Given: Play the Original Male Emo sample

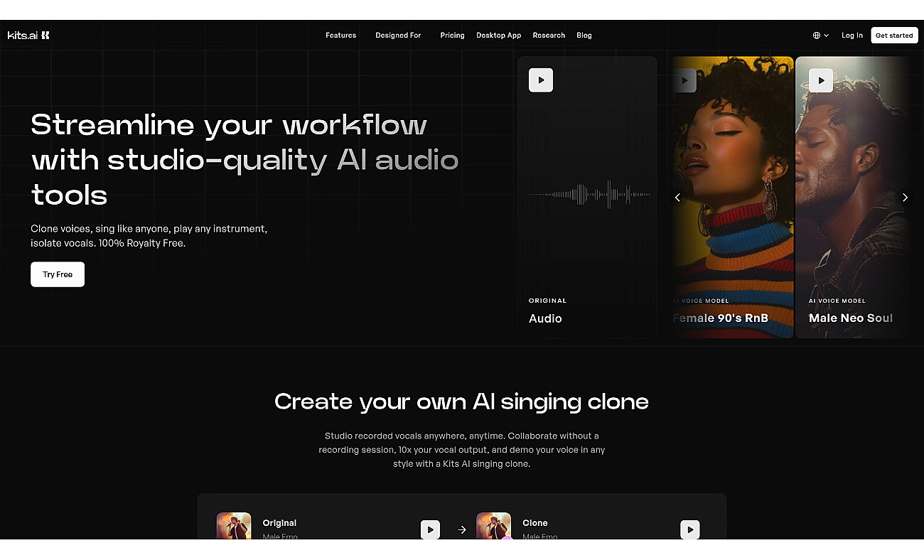Looking at the screenshot, I should tap(430, 529).
